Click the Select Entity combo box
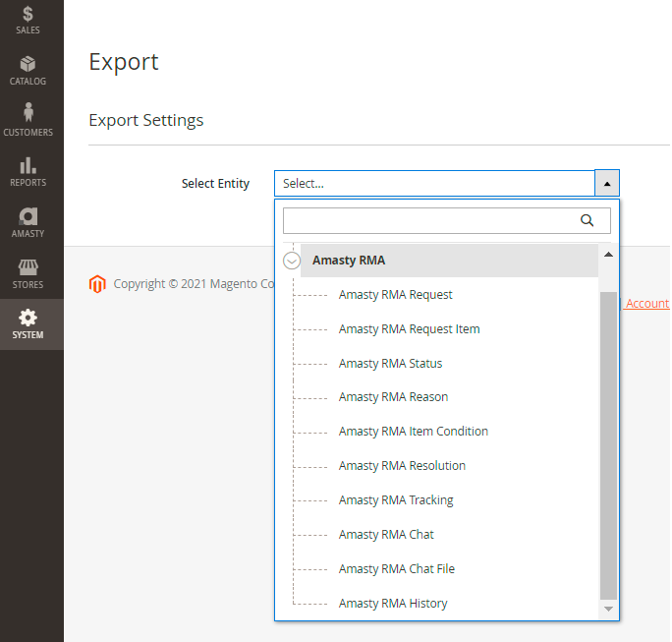Image resolution: width=672 pixels, height=642 pixels. pyautogui.click(x=434, y=184)
